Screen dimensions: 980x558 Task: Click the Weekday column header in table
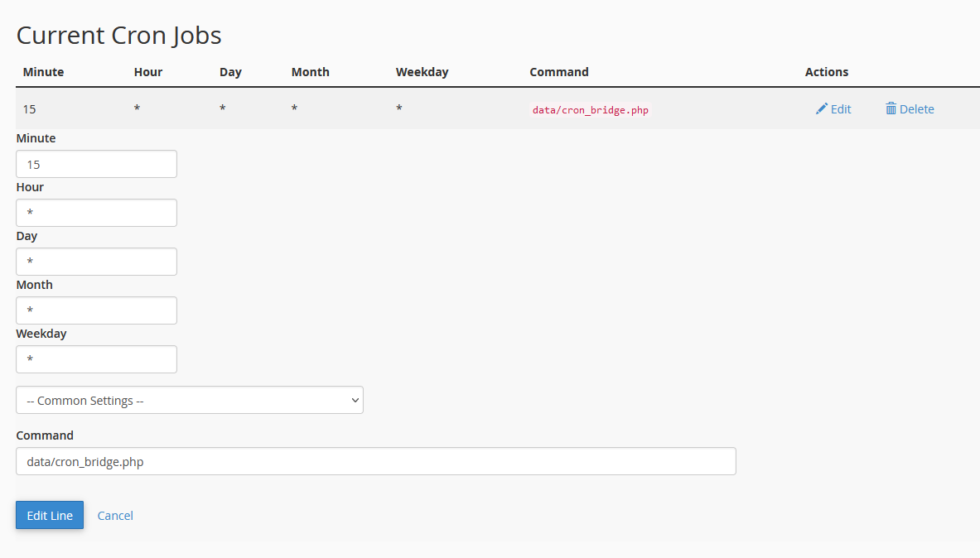(x=422, y=72)
